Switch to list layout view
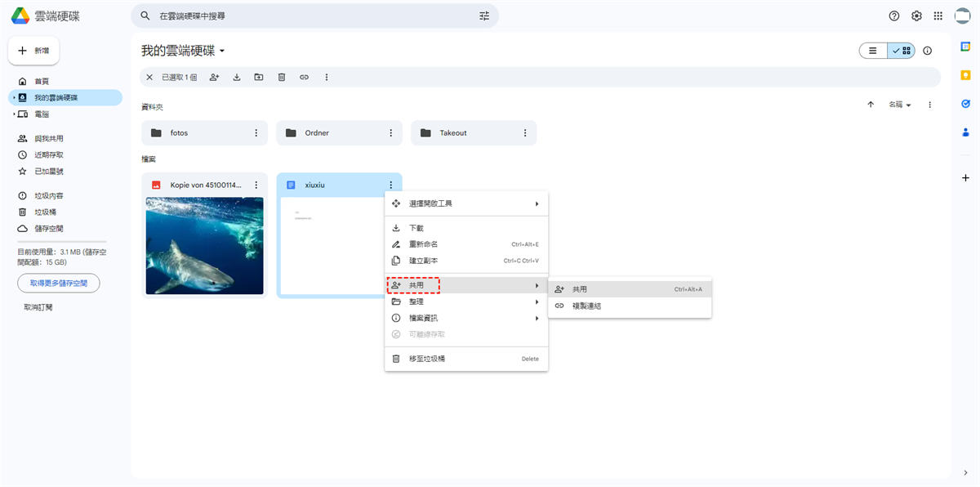 873,51
